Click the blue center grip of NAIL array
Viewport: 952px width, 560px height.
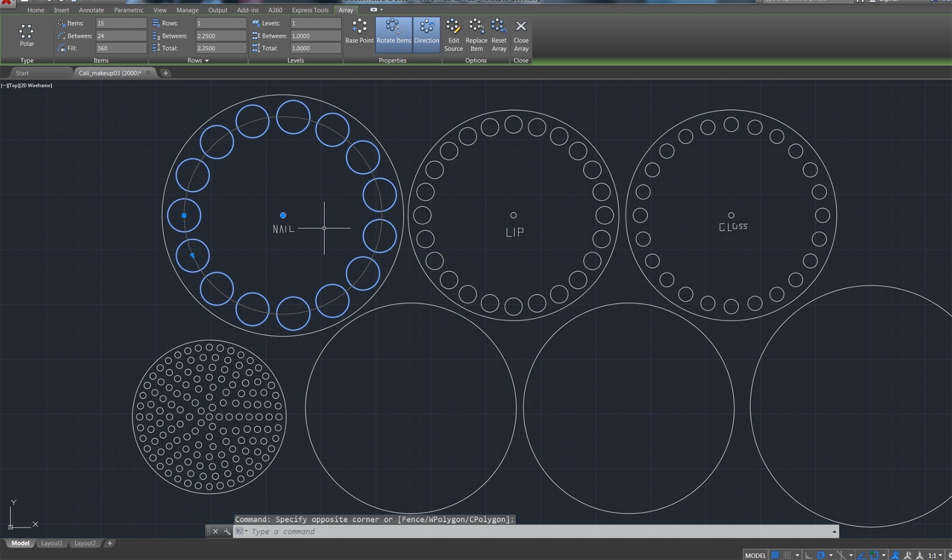[x=283, y=215]
